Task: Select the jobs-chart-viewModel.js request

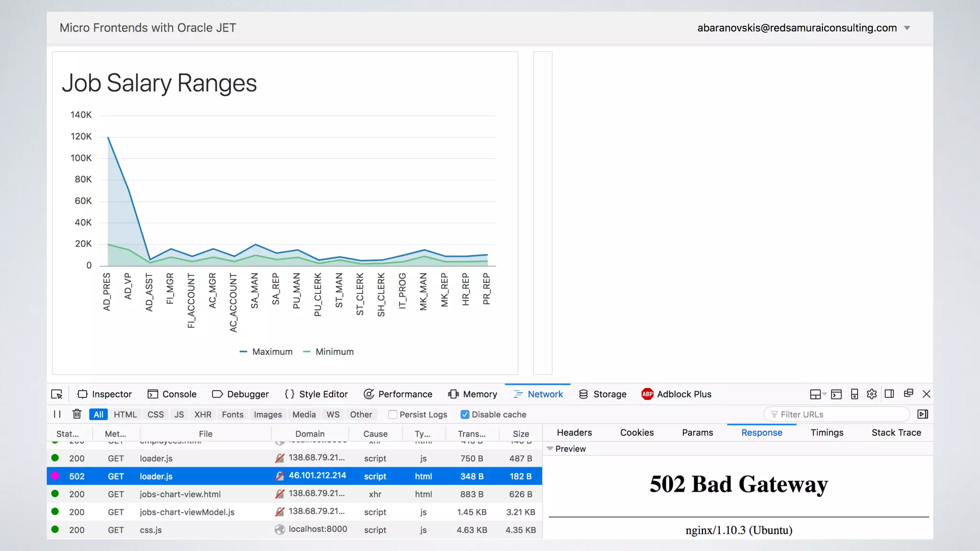Action: (187, 512)
